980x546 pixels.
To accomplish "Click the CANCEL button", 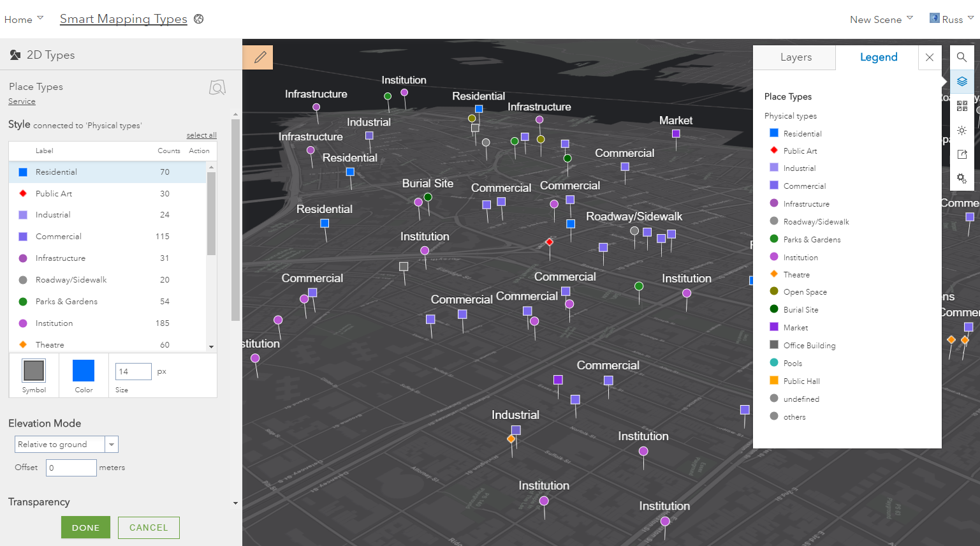I will (149, 528).
